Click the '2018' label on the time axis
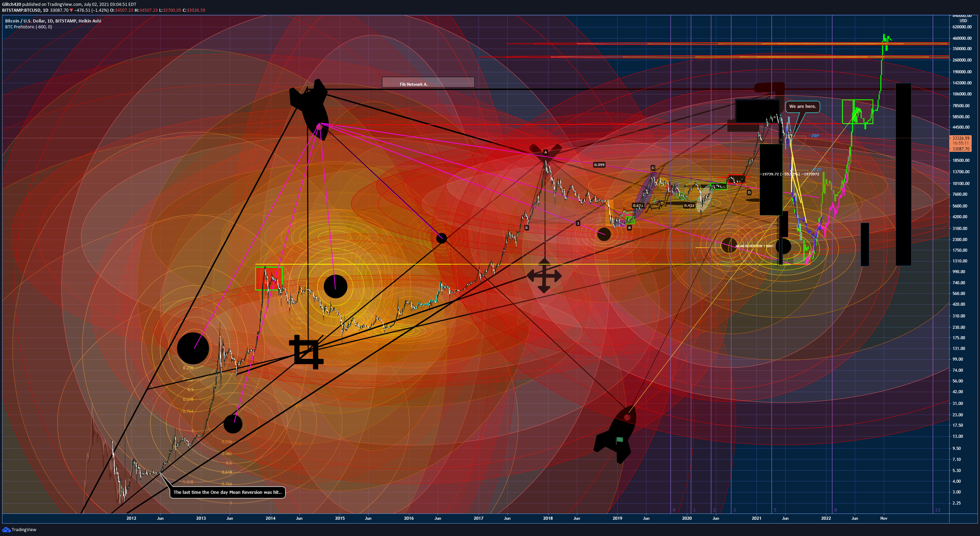This screenshot has height=536, width=980. click(x=548, y=518)
